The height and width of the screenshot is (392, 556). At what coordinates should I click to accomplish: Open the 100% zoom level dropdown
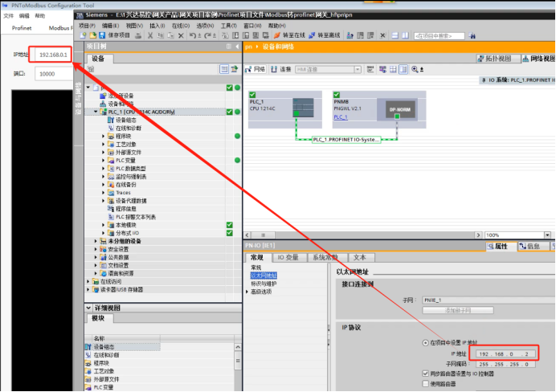(547, 235)
